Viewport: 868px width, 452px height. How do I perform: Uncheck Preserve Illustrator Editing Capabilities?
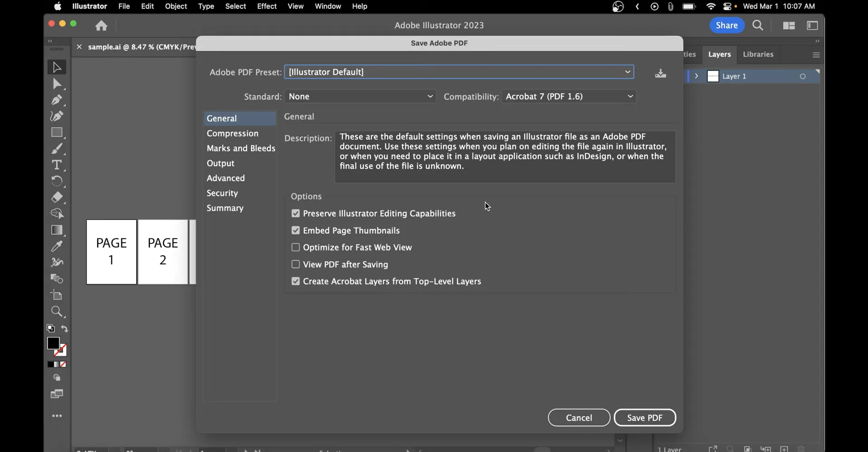pos(296,213)
